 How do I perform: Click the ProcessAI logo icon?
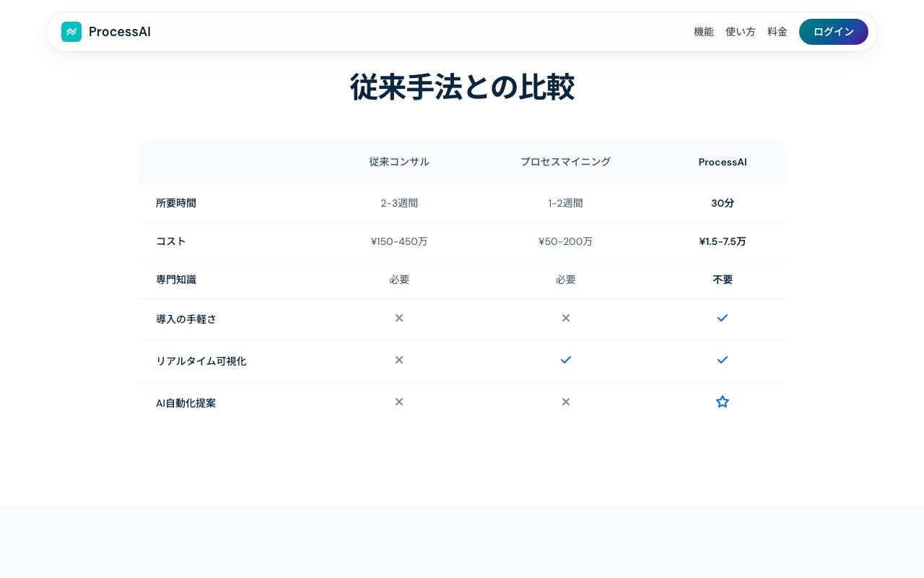[x=71, y=32]
